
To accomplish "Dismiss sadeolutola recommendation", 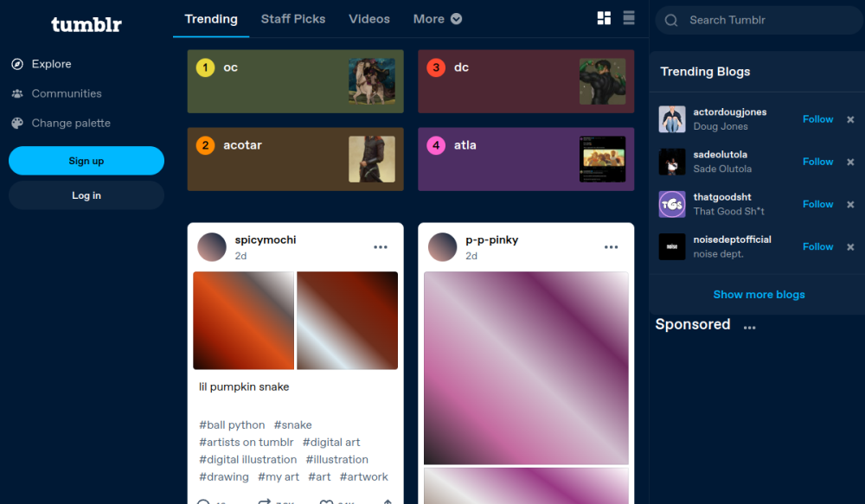I will click(x=850, y=162).
